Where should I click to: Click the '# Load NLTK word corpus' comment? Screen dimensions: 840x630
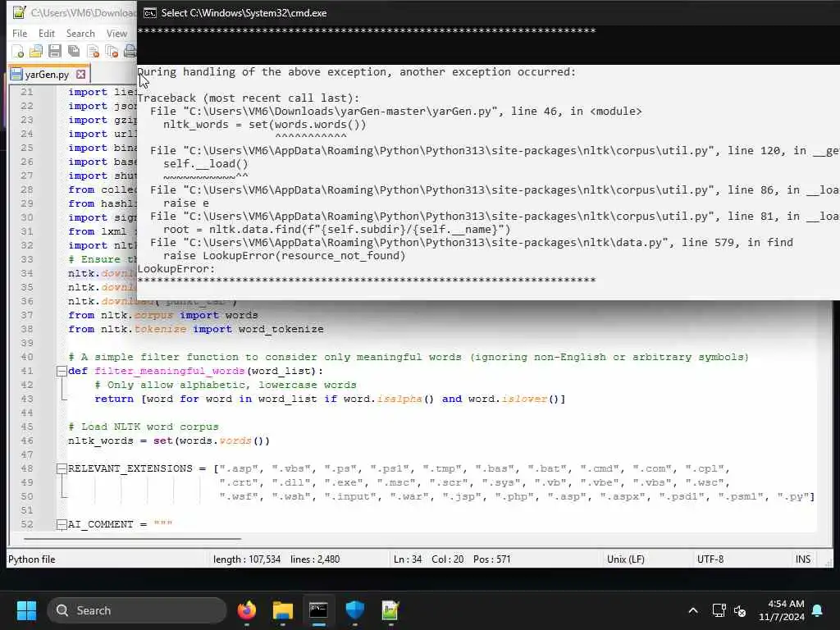[x=144, y=427]
